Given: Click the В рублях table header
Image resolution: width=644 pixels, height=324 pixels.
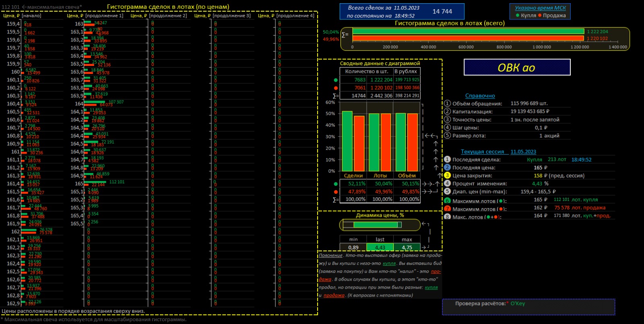Looking at the screenshot, I should (x=407, y=71).
